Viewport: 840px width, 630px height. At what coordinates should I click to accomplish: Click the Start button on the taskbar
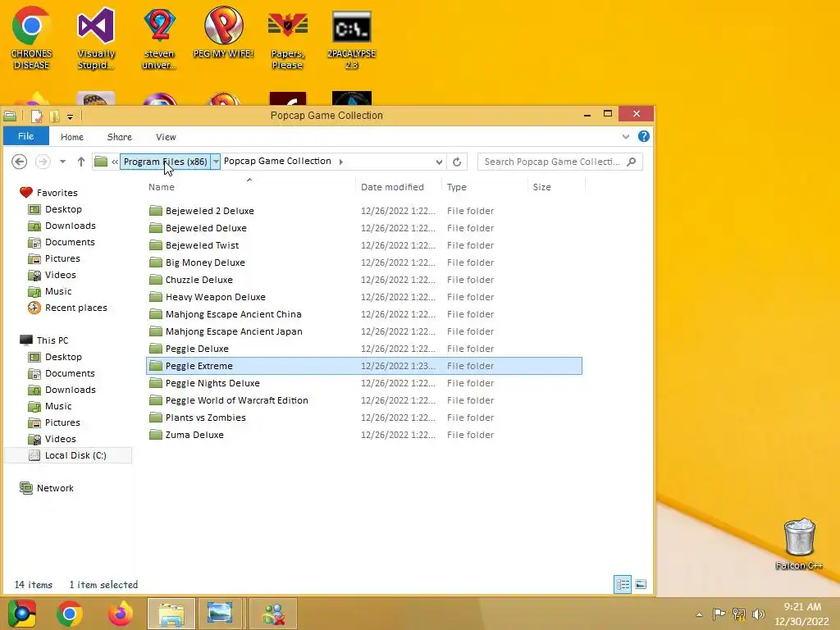(x=22, y=614)
